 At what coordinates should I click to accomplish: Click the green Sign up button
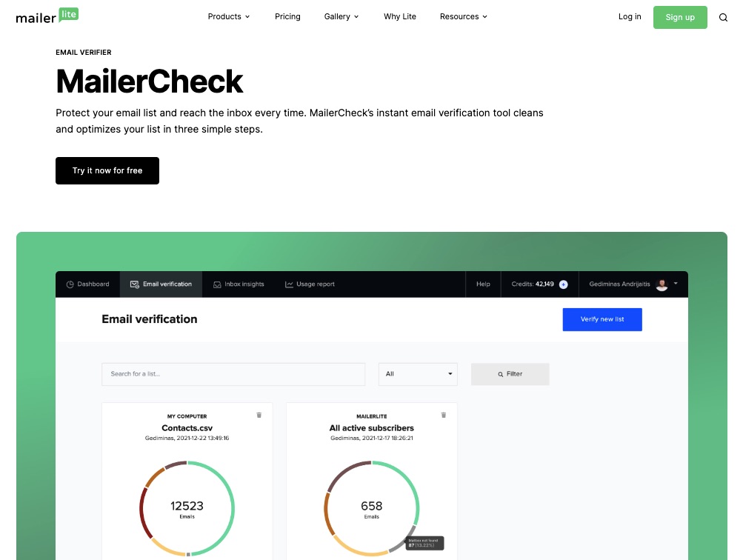pyautogui.click(x=680, y=17)
